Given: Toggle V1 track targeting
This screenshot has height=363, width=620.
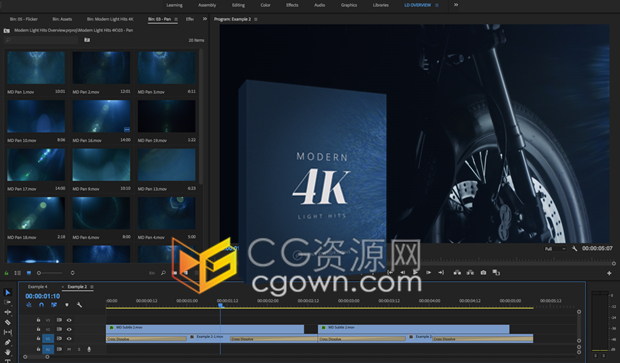Looking at the screenshot, I should tap(48, 339).
